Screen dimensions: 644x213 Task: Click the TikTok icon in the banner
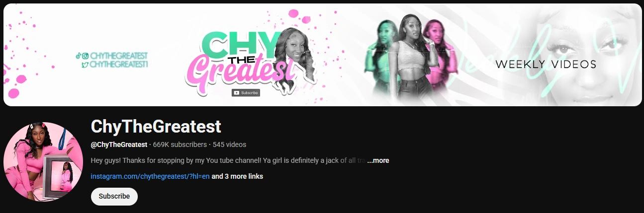79,56
